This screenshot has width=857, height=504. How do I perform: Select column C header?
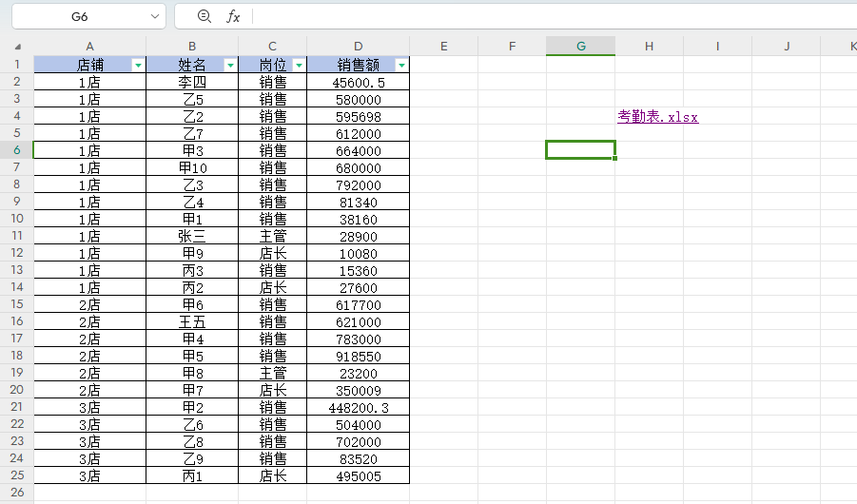pos(272,47)
